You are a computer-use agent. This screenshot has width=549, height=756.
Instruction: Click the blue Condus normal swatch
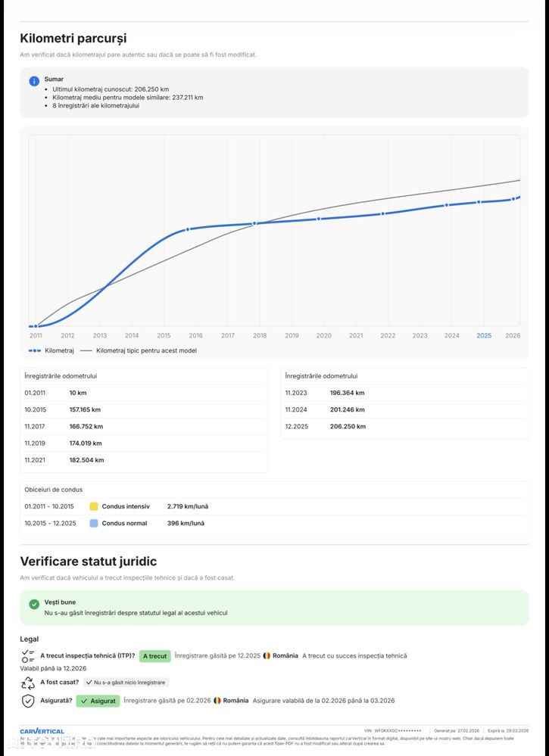point(94,523)
